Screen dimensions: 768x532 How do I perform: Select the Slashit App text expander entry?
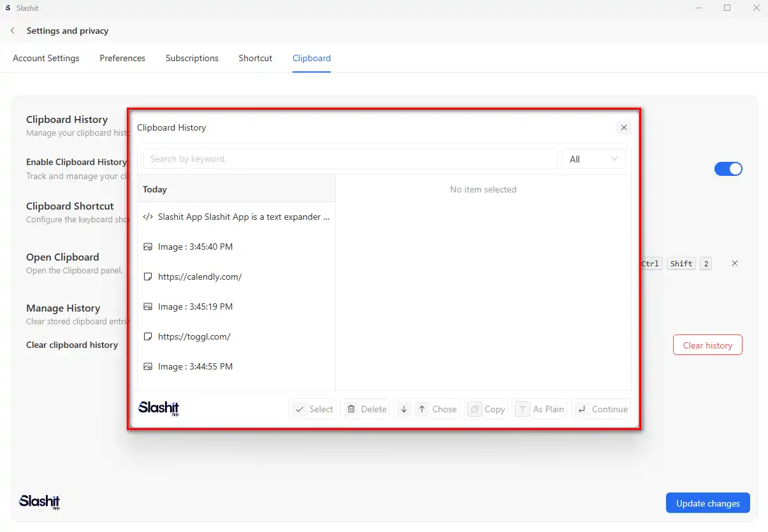coord(236,217)
